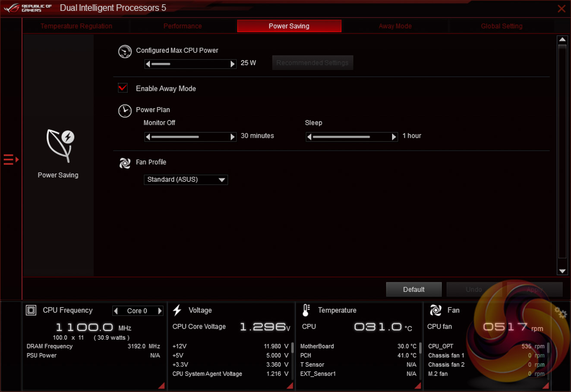Decrease Sleep time with left arrow
This screenshot has width=571, height=392.
pyautogui.click(x=309, y=137)
